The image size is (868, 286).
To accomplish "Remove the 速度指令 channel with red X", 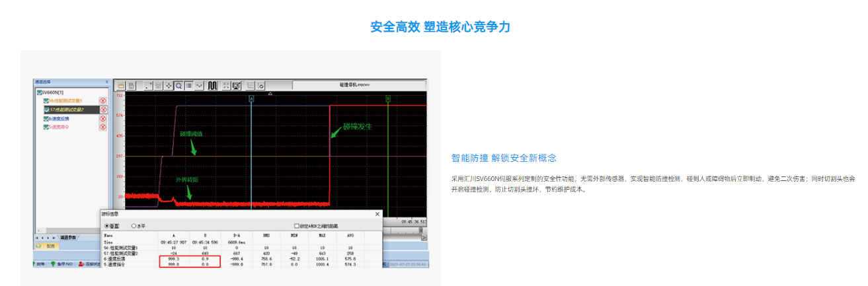I will 102,127.
